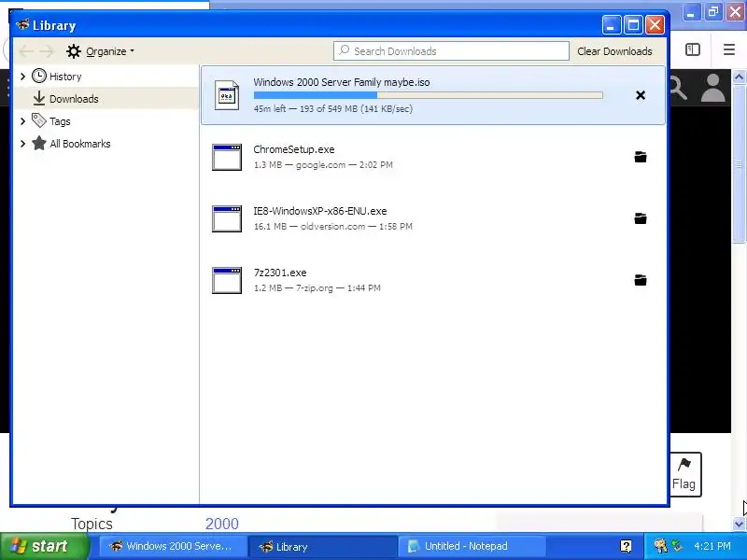
Task: Select History in the sidebar
Action: pos(65,77)
